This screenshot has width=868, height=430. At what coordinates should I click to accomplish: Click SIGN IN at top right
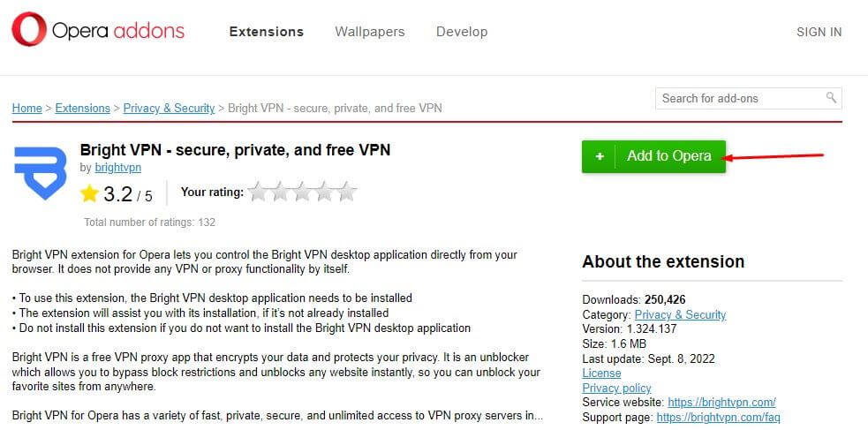pos(819,32)
